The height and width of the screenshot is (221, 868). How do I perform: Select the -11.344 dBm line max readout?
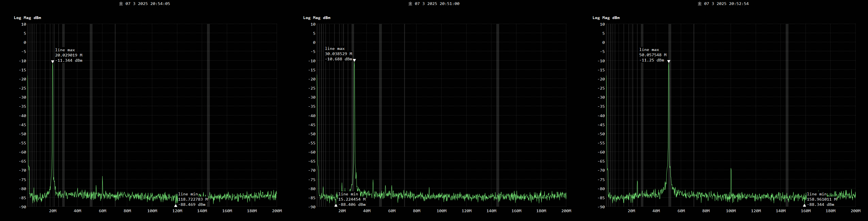click(x=69, y=60)
